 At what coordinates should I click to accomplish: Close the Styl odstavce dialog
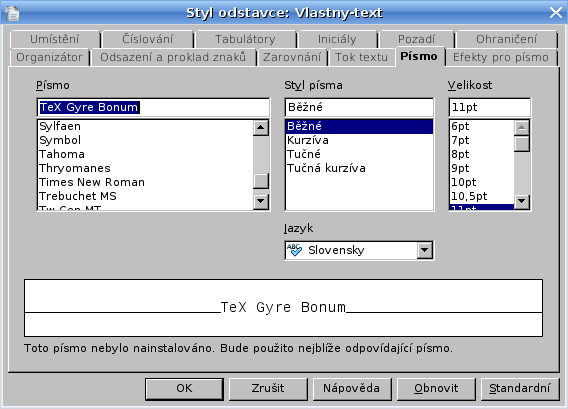556,13
